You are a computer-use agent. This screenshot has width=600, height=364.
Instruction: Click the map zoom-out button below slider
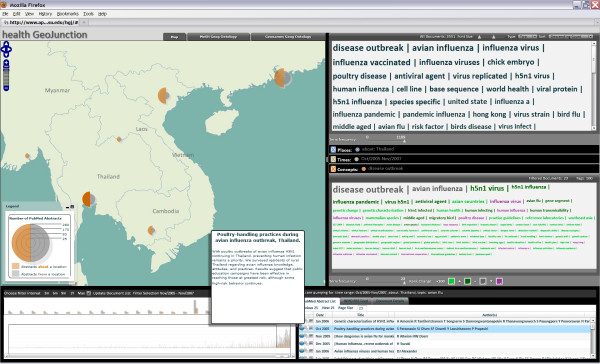[6, 88]
